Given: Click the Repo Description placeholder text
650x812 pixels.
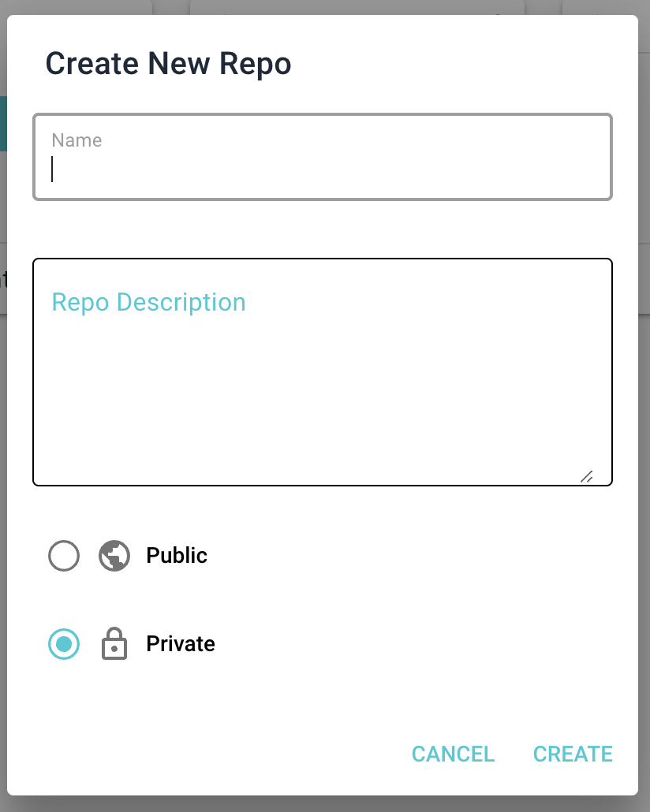Looking at the screenshot, I should [x=148, y=302].
